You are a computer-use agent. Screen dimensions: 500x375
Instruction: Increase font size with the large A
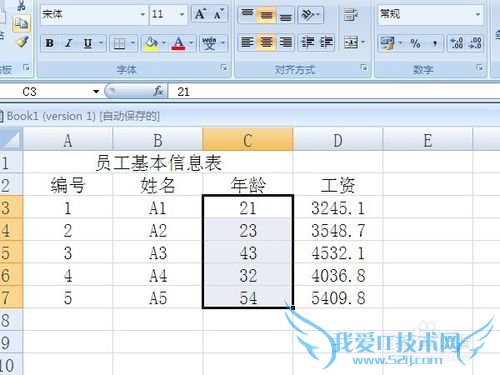200,14
